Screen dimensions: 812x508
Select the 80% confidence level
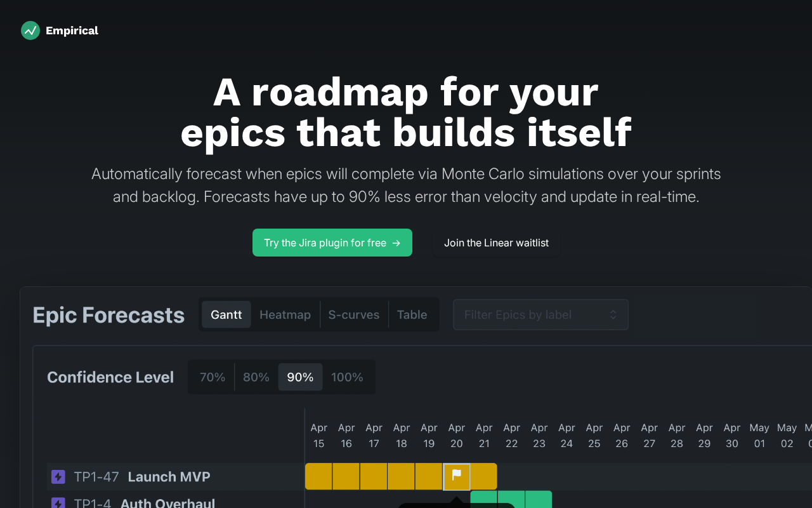point(256,377)
